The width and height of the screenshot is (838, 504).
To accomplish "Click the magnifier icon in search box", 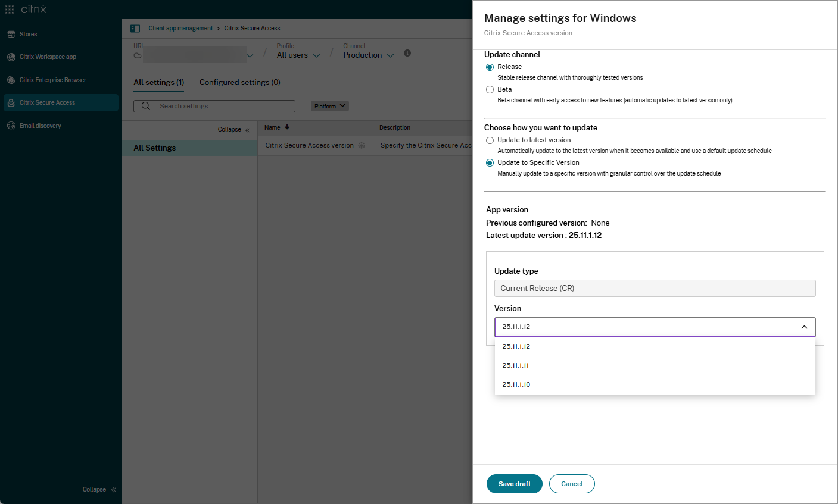I will [146, 106].
